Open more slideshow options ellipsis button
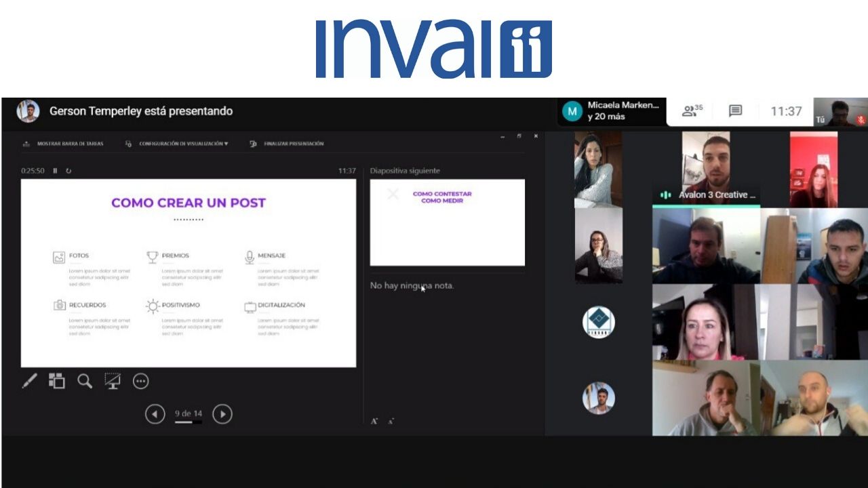This screenshot has height=488, width=868. pyautogui.click(x=140, y=381)
